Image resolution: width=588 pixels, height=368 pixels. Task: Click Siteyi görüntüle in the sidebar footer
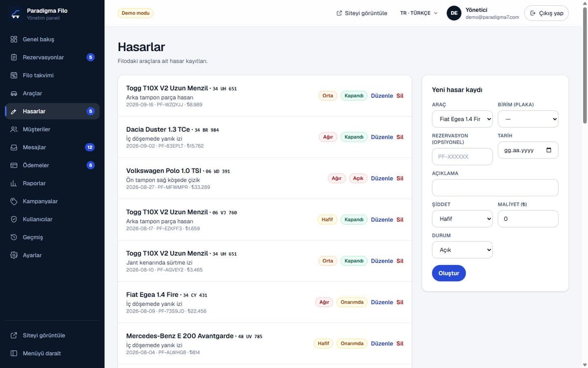(x=52, y=336)
